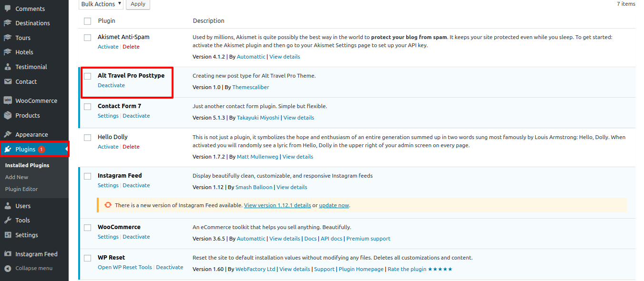Viewport: 644px width, 281px height.
Task: Open WooCommerce API docs link
Action: tap(332, 239)
